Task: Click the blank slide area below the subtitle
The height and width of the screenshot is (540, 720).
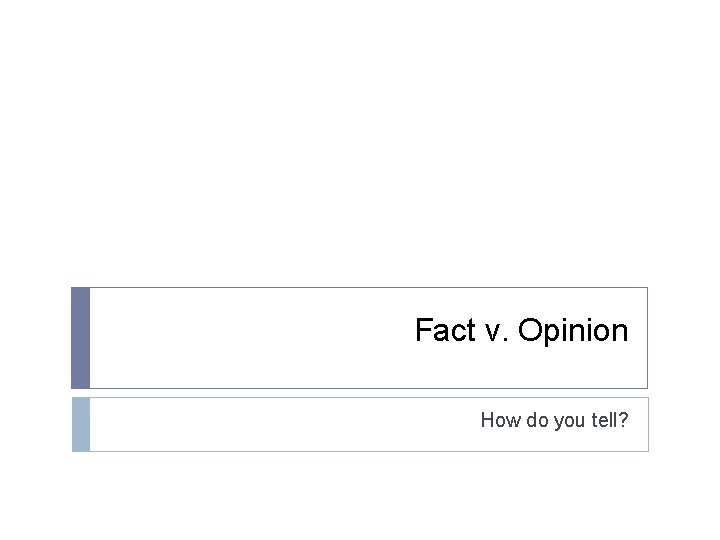Action: click(x=360, y=495)
